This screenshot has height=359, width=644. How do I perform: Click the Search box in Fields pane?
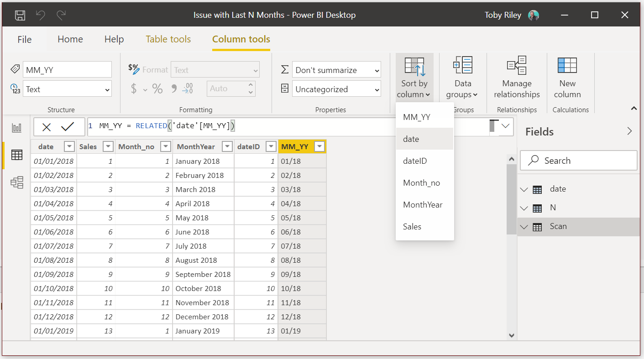[578, 161]
